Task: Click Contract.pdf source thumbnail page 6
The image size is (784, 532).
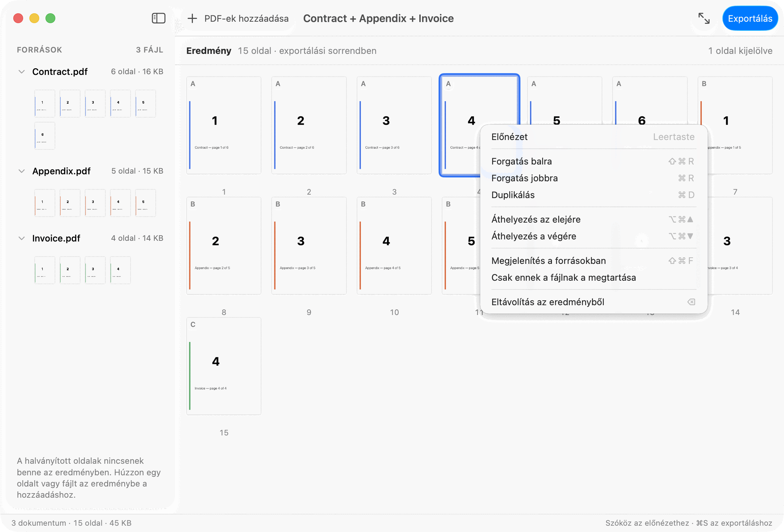Action: [45, 135]
